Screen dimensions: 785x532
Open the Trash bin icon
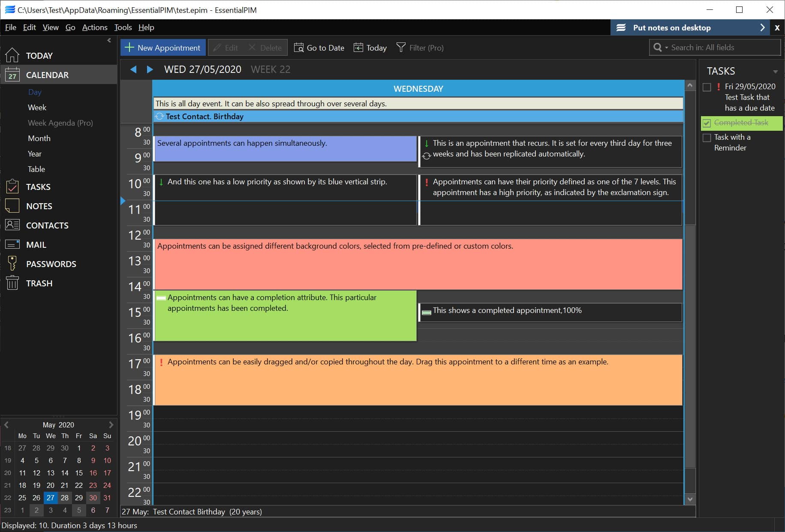(12, 283)
